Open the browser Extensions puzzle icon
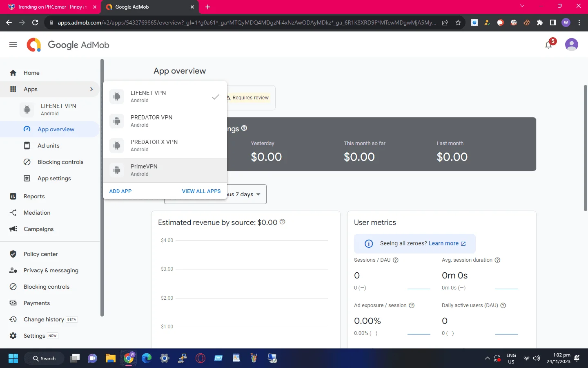588x368 pixels. tap(540, 22)
